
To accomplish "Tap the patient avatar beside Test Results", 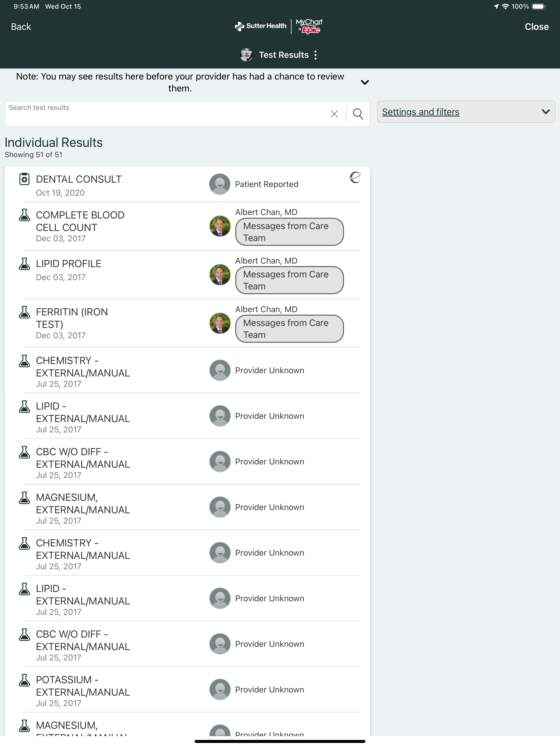I will [246, 55].
